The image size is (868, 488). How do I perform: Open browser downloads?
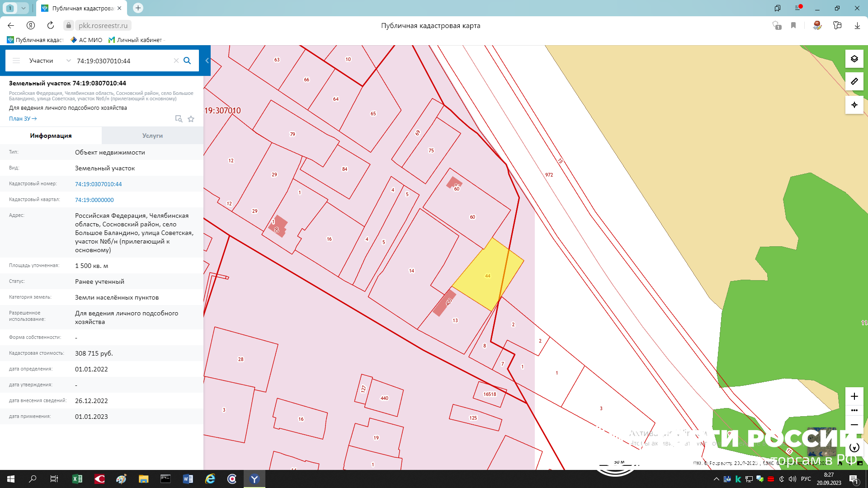pos(857,25)
